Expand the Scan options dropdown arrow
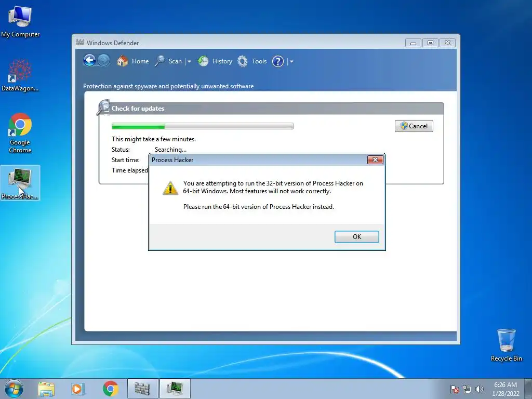This screenshot has width=532, height=399. [x=189, y=61]
